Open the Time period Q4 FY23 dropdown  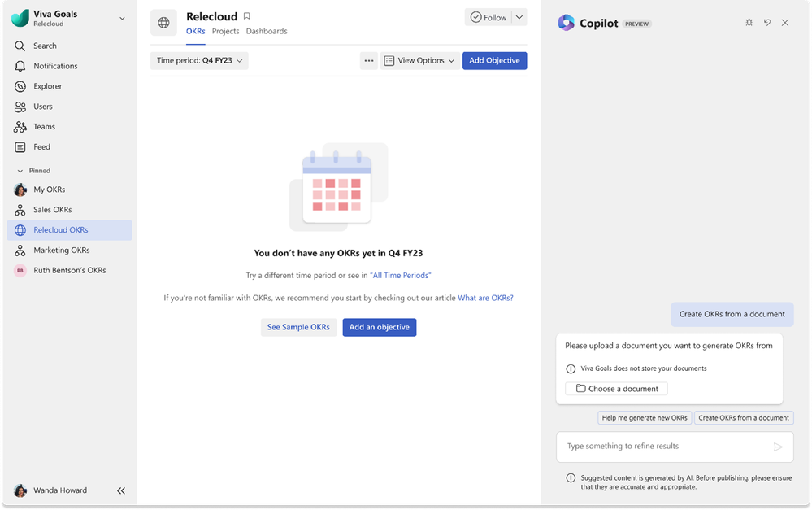199,61
